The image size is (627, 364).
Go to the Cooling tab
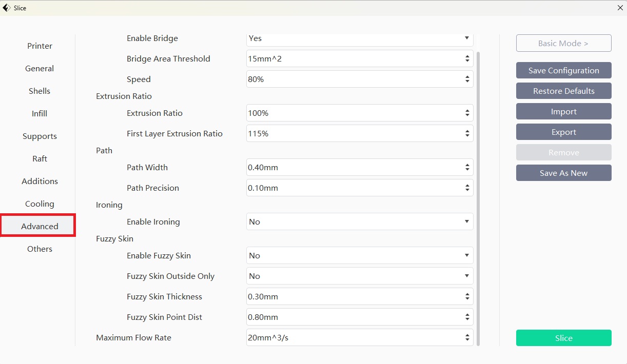(x=40, y=204)
